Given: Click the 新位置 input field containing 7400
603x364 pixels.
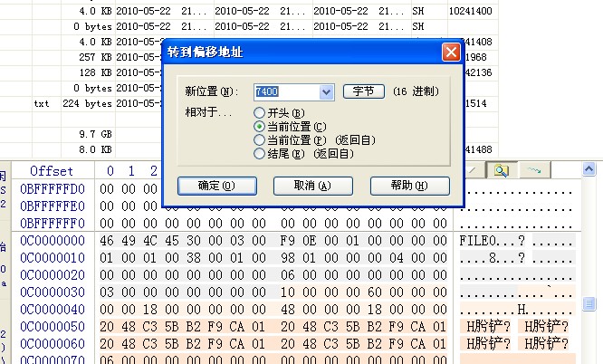Looking at the screenshot, I should (x=286, y=92).
